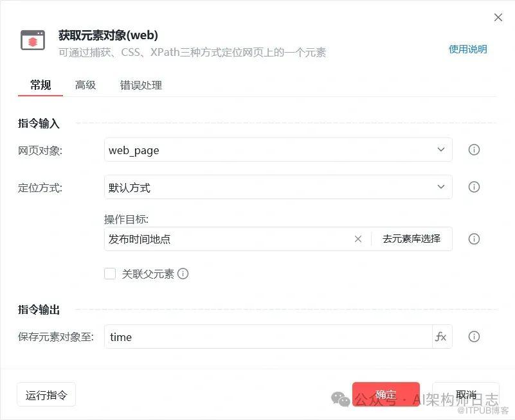This screenshot has height=420, width=515.
Task: Confirm with the 确定 button
Action: 386,394
